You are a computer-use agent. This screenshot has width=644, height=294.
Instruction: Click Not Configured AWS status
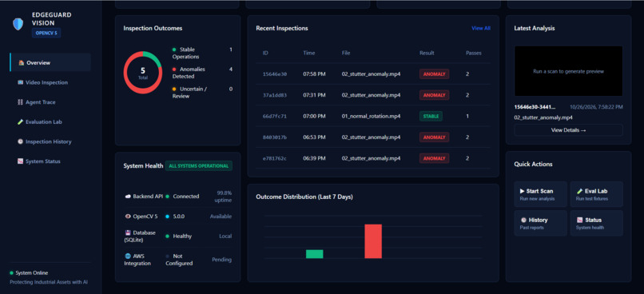179,260
